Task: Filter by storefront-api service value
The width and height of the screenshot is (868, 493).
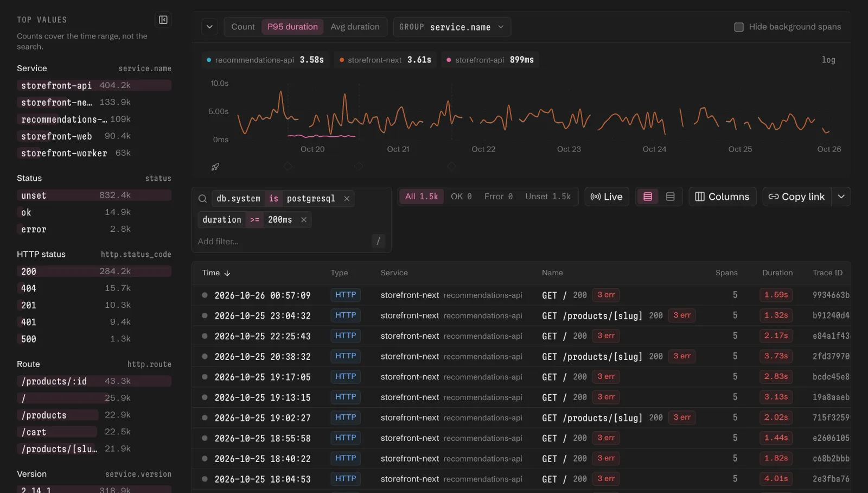Action: [94, 85]
